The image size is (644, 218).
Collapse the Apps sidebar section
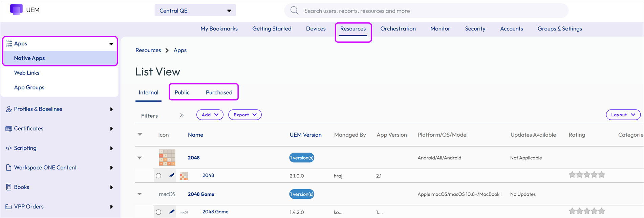point(111,44)
